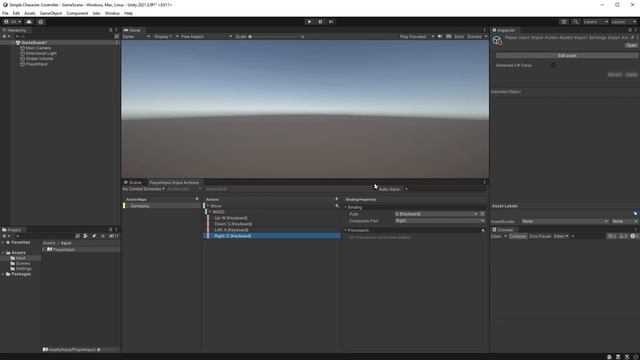The image size is (640, 360).
Task: Click the Hierarchy panel lock icon
Action: click(110, 30)
